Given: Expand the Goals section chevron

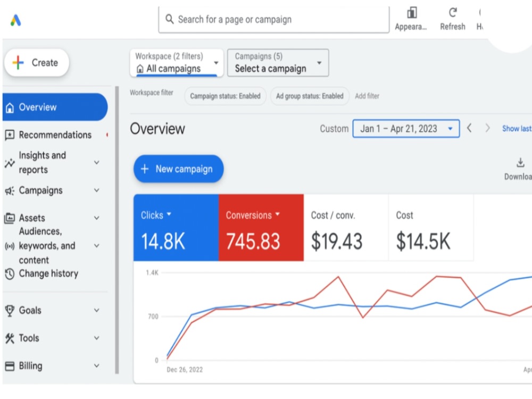Looking at the screenshot, I should click(97, 310).
